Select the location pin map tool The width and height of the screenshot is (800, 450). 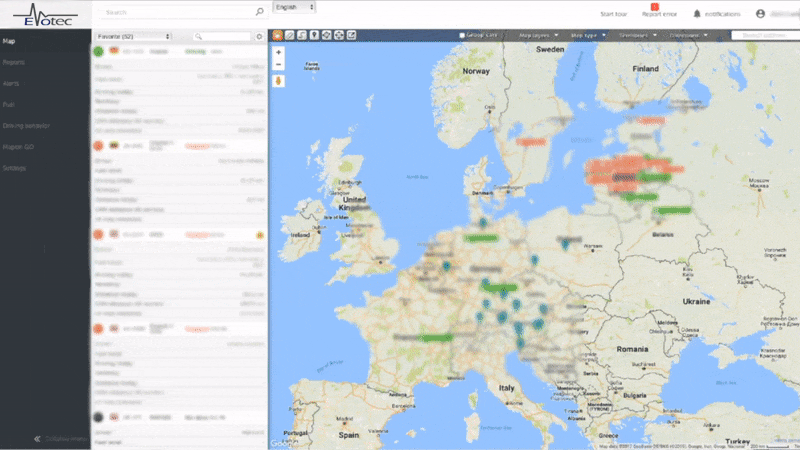tap(314, 35)
